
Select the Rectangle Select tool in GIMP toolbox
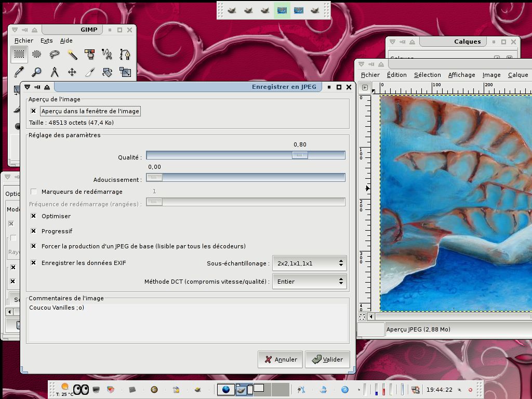click(19, 54)
